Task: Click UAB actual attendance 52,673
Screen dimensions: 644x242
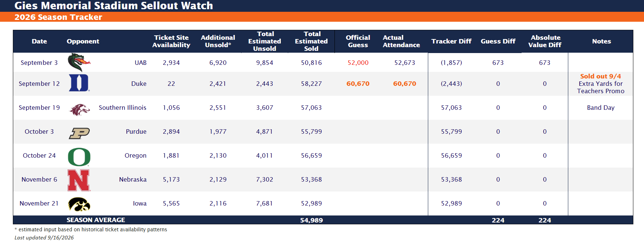Action: 405,63
